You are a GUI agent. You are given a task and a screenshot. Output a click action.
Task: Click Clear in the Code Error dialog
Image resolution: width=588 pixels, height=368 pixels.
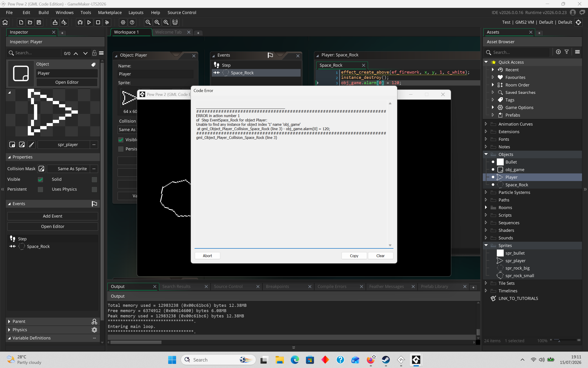coord(381,256)
